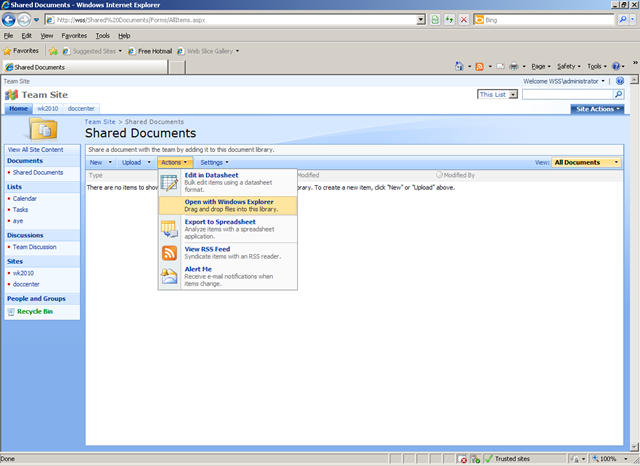Click the Trusted sites checkmark in status bar

[x=489, y=459]
